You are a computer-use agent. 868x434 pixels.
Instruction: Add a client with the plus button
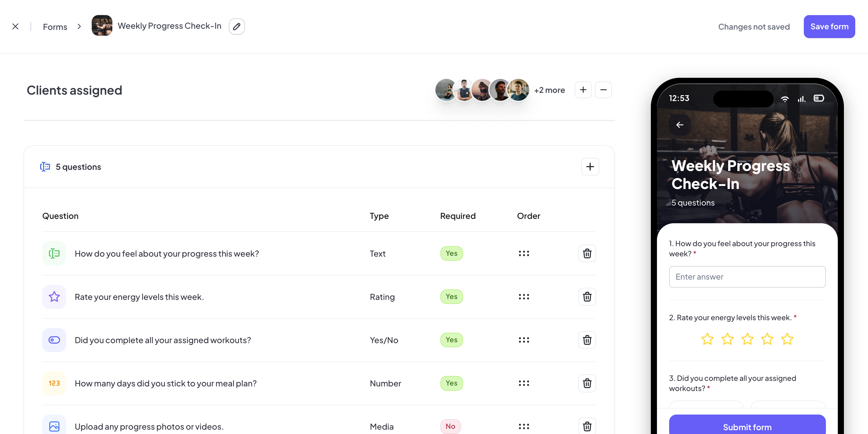(583, 90)
